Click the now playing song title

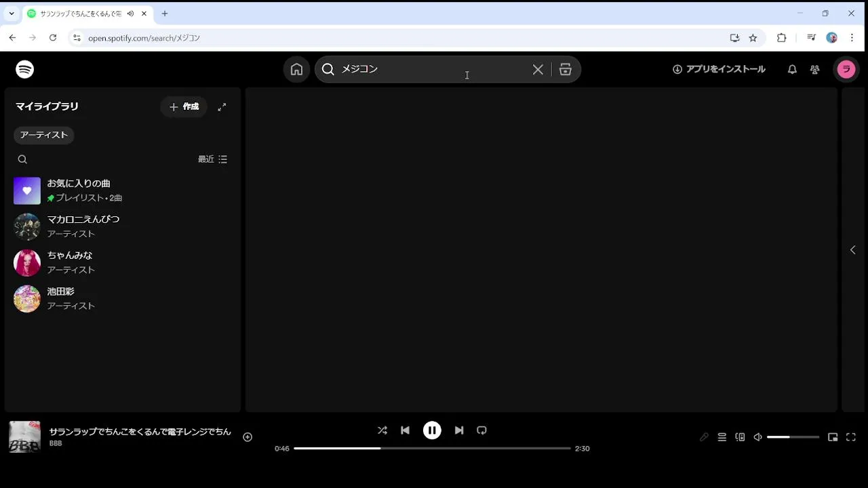tap(140, 432)
